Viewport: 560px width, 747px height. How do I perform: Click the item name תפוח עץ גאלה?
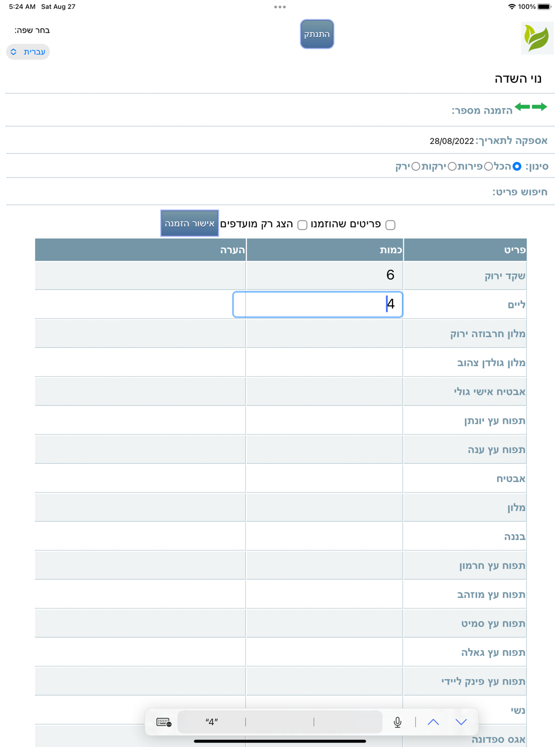[x=493, y=652]
